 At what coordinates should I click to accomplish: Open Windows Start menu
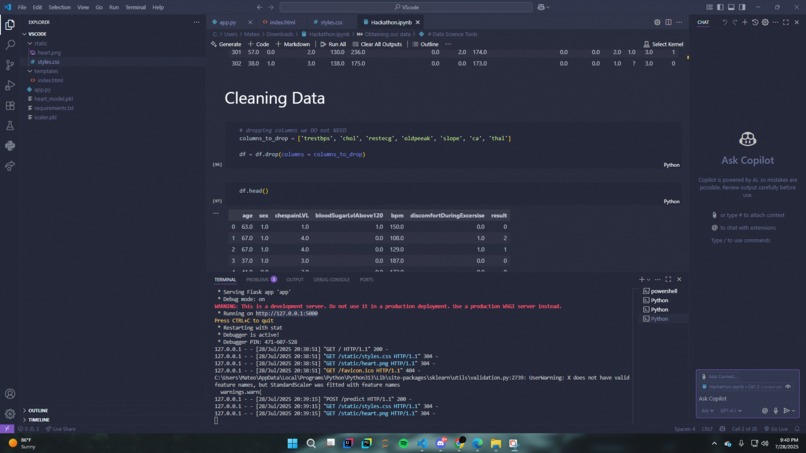292,443
